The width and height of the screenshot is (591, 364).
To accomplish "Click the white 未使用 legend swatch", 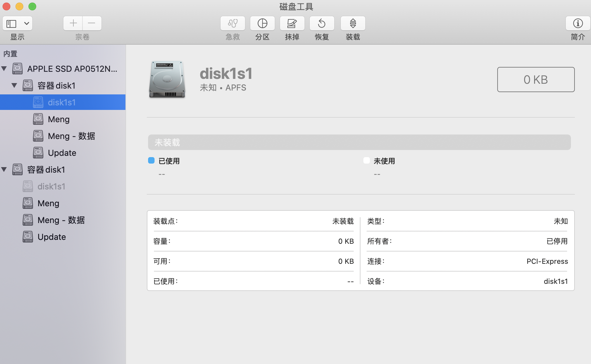I will [x=366, y=161].
